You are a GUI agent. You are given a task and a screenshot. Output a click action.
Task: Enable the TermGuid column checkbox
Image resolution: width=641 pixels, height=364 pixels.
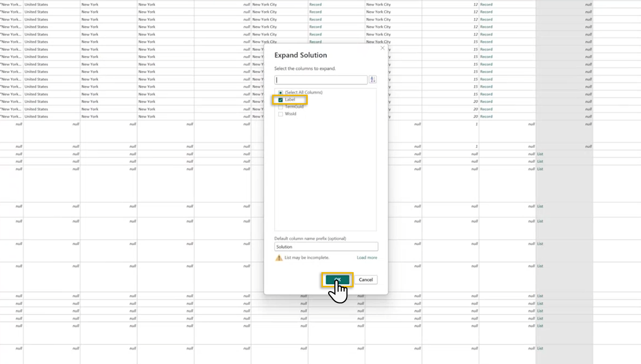(x=281, y=107)
